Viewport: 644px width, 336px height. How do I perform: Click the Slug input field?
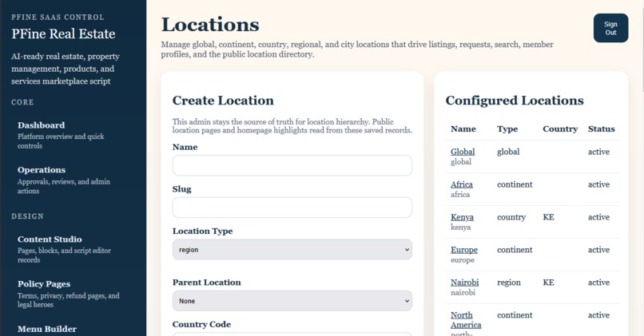(x=292, y=208)
